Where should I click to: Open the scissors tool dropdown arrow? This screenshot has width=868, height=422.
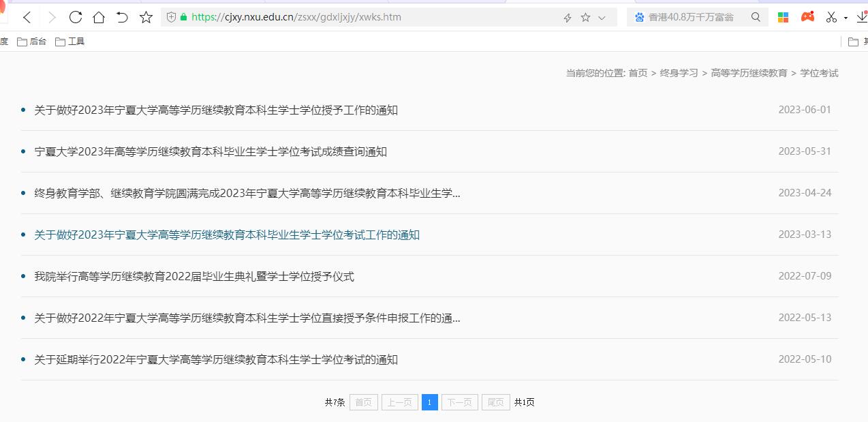[846, 18]
